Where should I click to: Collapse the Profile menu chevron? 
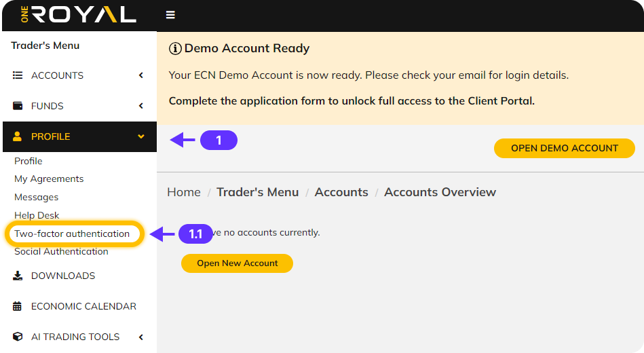pos(141,136)
